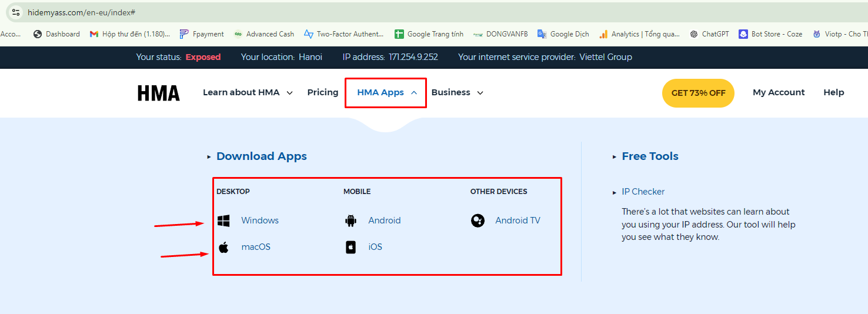This screenshot has width=868, height=314.
Task: Select the Android download link
Action: tap(385, 221)
